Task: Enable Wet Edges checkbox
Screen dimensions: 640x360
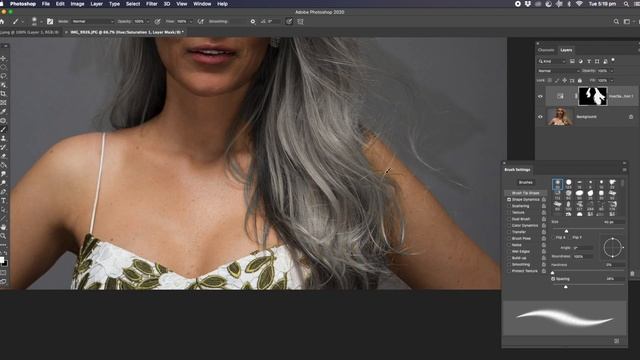Action: [509, 251]
